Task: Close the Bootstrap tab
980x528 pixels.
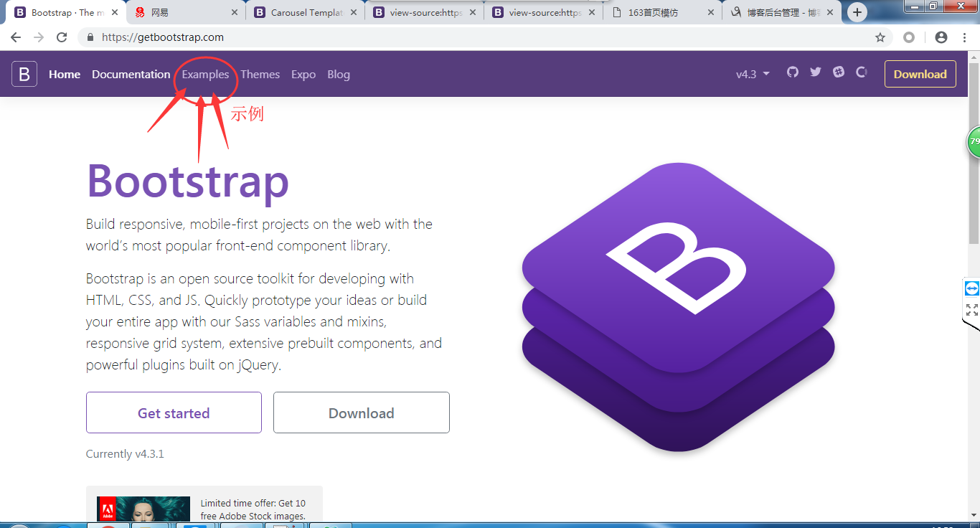Action: click(x=115, y=12)
